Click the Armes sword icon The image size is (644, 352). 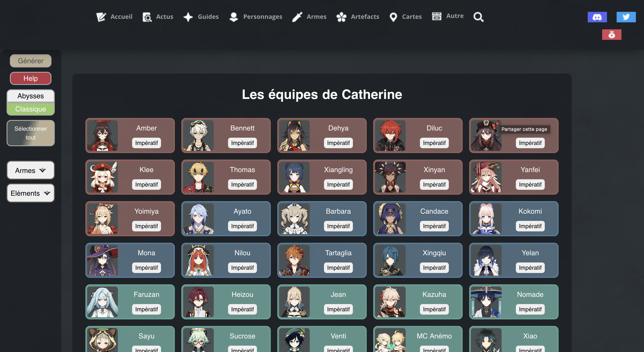tap(297, 17)
